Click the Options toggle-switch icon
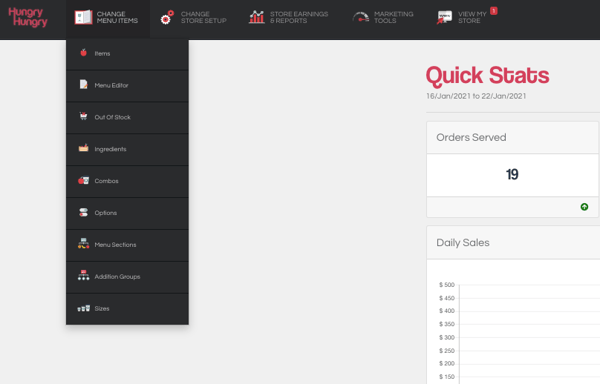Viewport: 600px width, 384px height. pyautogui.click(x=83, y=212)
